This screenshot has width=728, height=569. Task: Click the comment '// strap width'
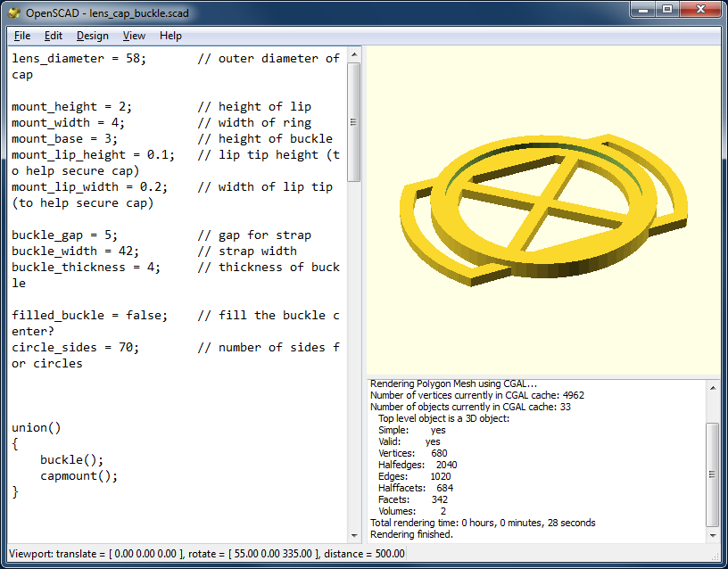coord(247,252)
